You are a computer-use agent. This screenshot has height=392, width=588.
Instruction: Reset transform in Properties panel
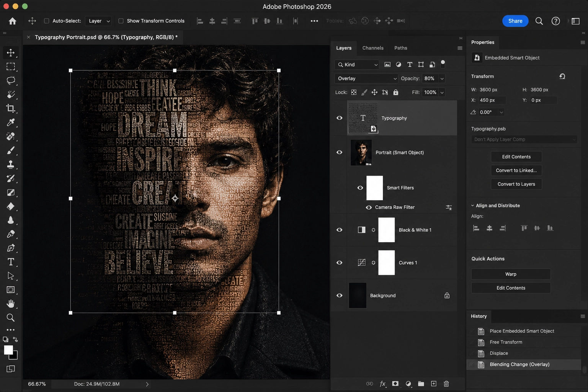coord(562,76)
